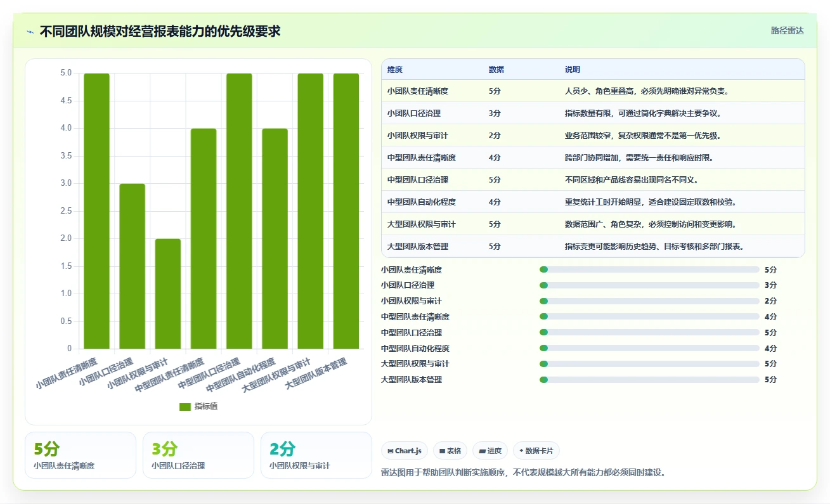The image size is (830, 504).
Task: Click the 中型团队自动化程度 progress bar
Action: 649,348
